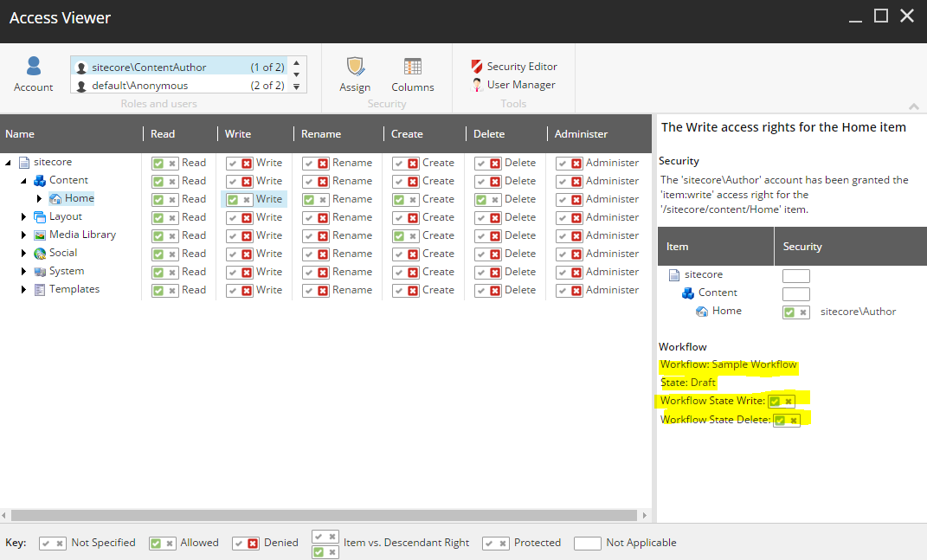927x560 pixels.
Task: Select the sitecore item in tree
Action: (53, 162)
